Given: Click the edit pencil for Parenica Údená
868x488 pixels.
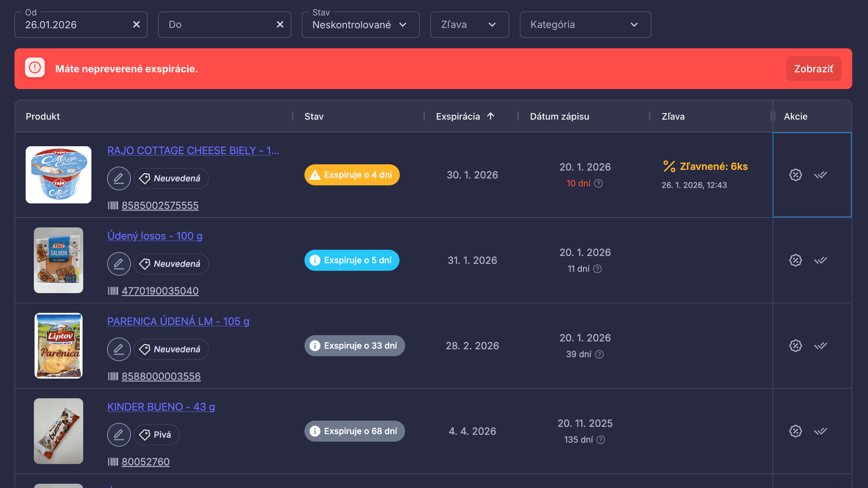Looking at the screenshot, I should [x=119, y=349].
